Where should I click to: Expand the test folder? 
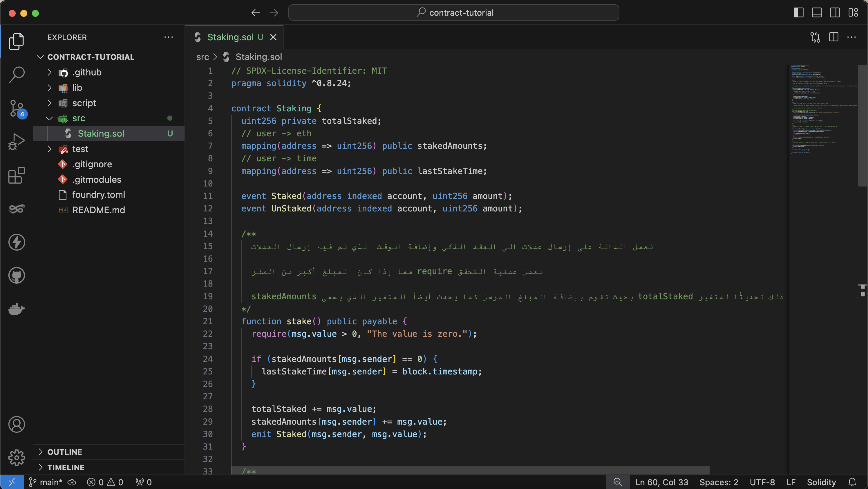(80, 149)
